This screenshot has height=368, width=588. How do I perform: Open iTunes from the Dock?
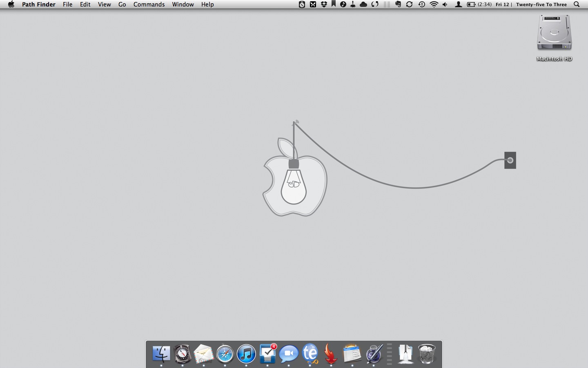point(246,354)
